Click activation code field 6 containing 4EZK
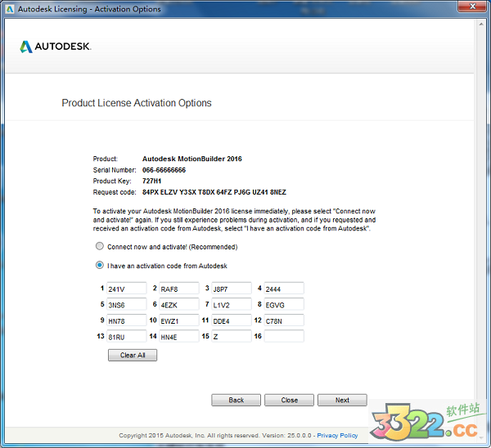Screen dimensions: 491x448 179,304
